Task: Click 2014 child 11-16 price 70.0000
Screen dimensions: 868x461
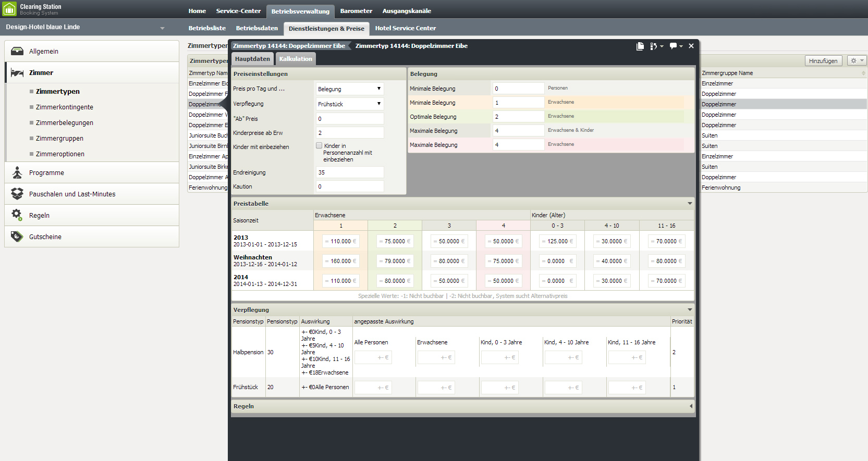Action: tap(666, 281)
